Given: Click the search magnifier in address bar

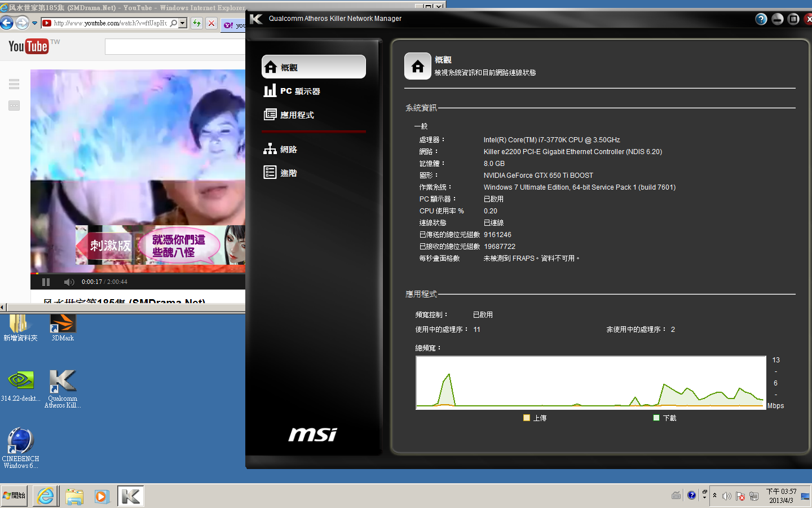Looking at the screenshot, I should click(x=174, y=23).
